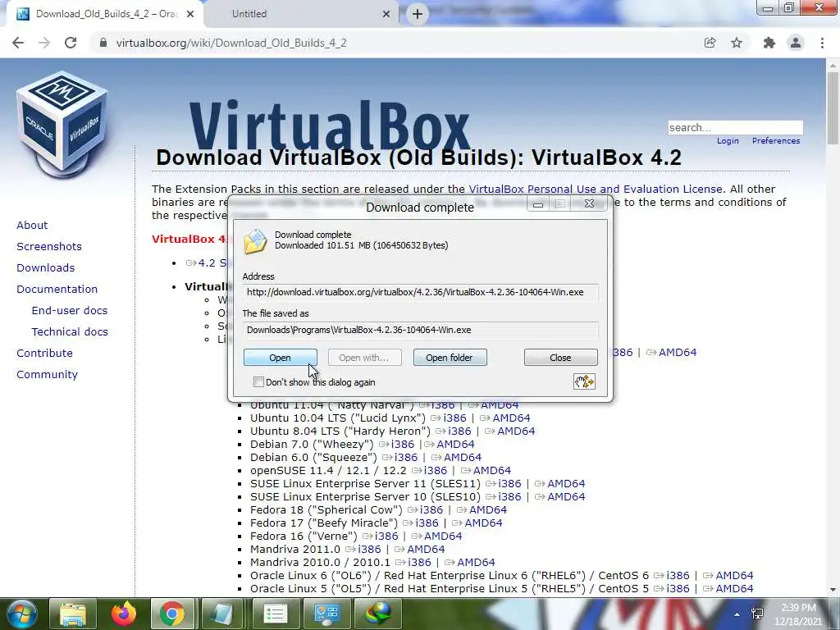Screen dimensions: 840x630
Task: Click i386 link for Debian 7.0 Wheezy
Action: 403,445
